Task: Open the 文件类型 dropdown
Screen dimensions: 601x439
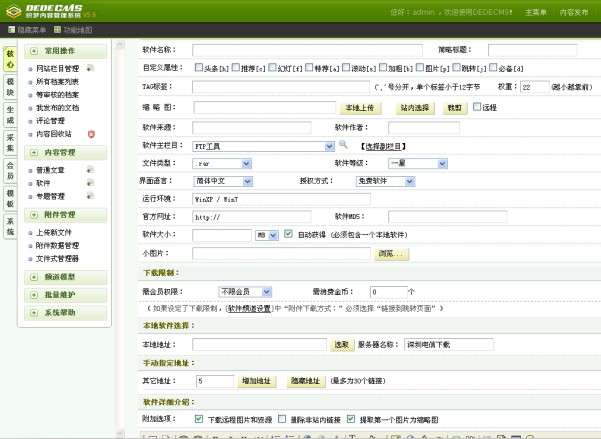Action: [222, 164]
